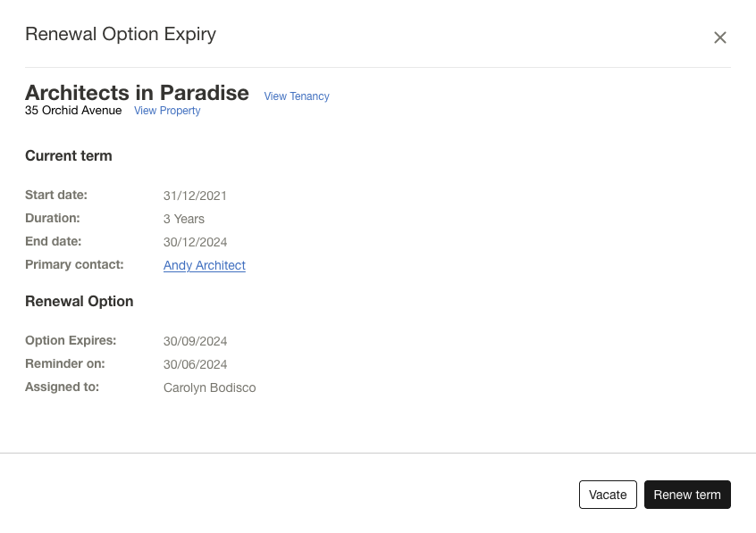Select the Renewal Option section heading
The height and width of the screenshot is (533, 756).
79,301
